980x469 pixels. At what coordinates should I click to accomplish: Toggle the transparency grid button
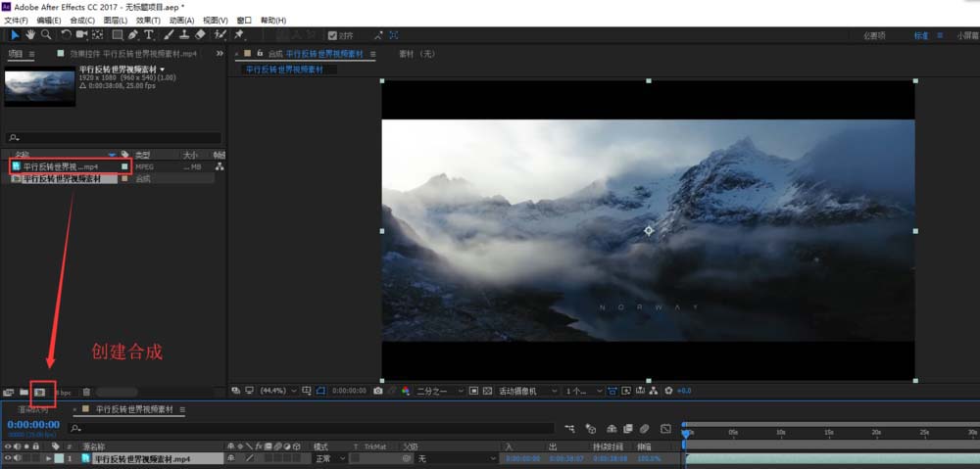[487, 391]
